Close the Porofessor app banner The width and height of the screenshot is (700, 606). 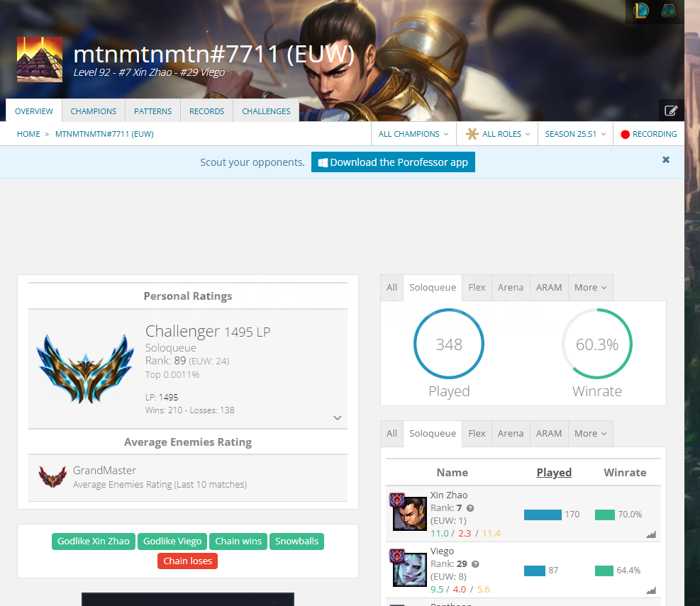pyautogui.click(x=666, y=159)
